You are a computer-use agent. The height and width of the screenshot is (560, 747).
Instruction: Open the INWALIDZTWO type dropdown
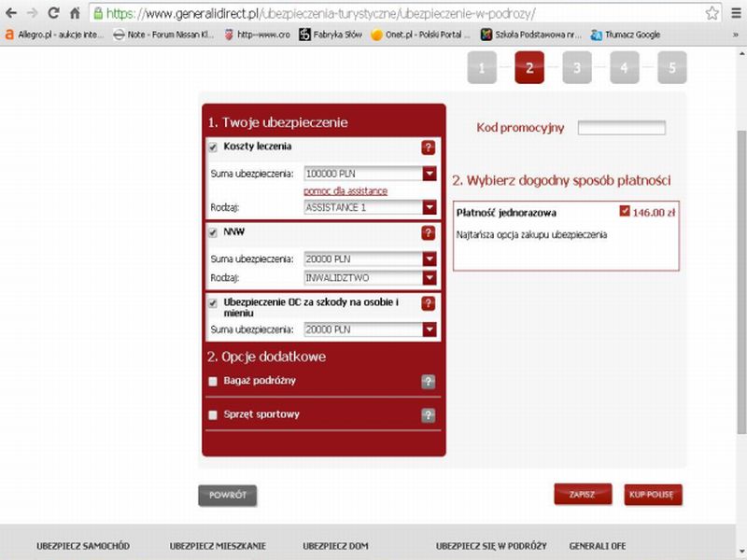(430, 277)
